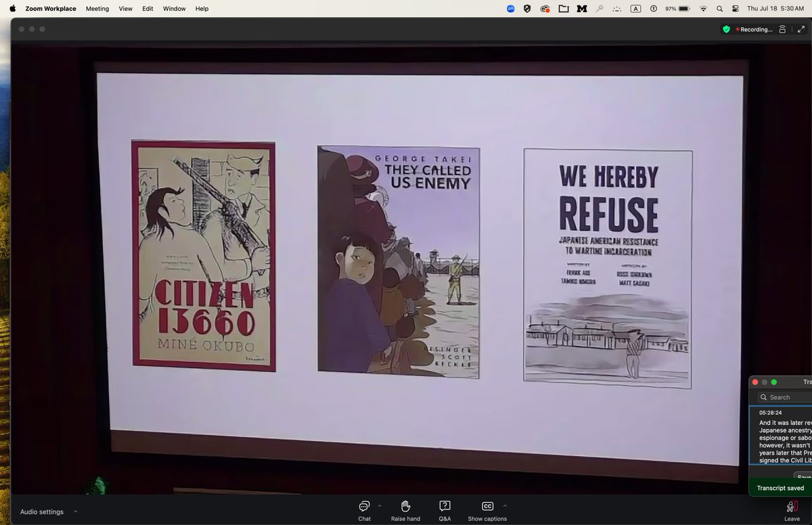Click the Creative Cloud menu bar icon
Viewport: 812px width, 525px height.
[x=545, y=9]
